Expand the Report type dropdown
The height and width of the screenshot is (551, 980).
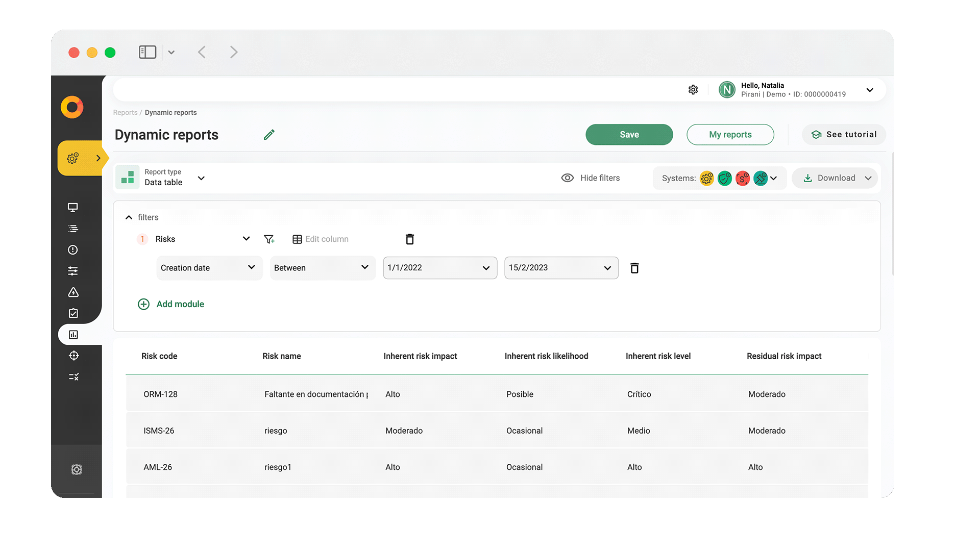pos(201,178)
